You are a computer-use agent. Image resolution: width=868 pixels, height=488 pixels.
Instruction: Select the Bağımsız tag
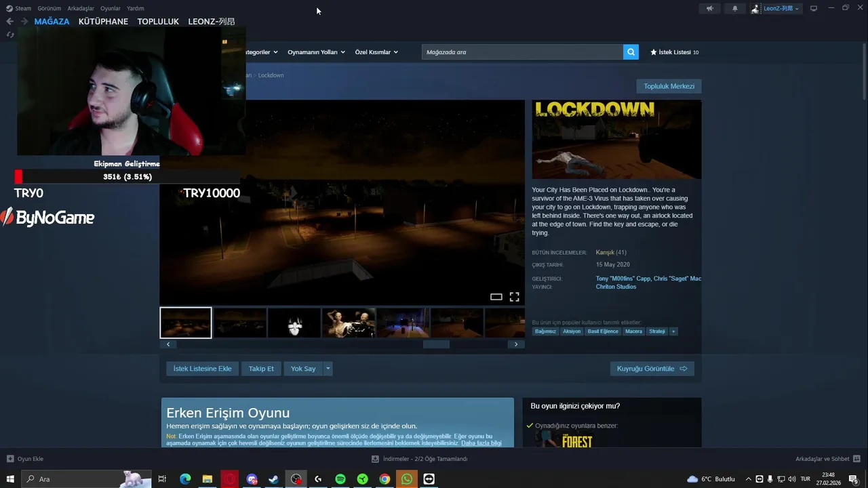(545, 331)
